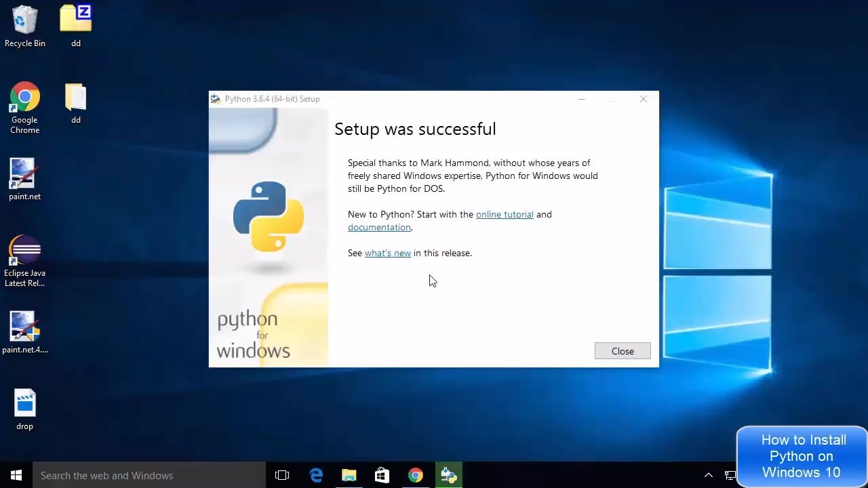
Task: Open the online tutorial link
Action: [x=505, y=214]
